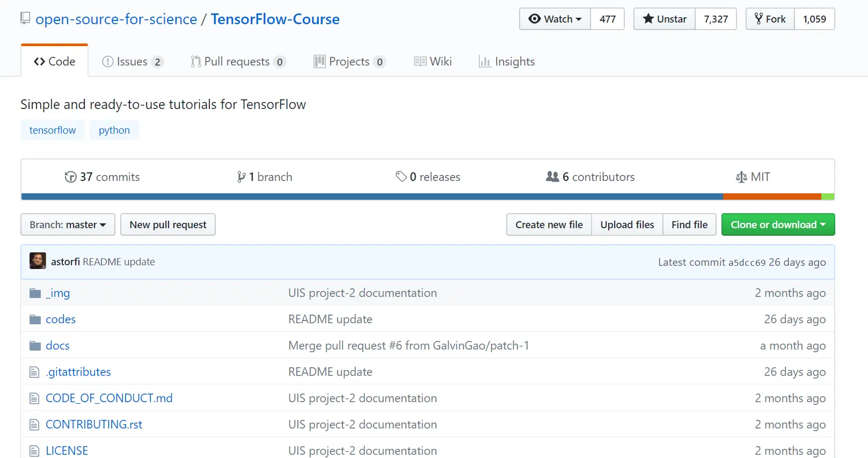The image size is (868, 458).
Task: Click New pull request button
Action: pyautogui.click(x=168, y=224)
